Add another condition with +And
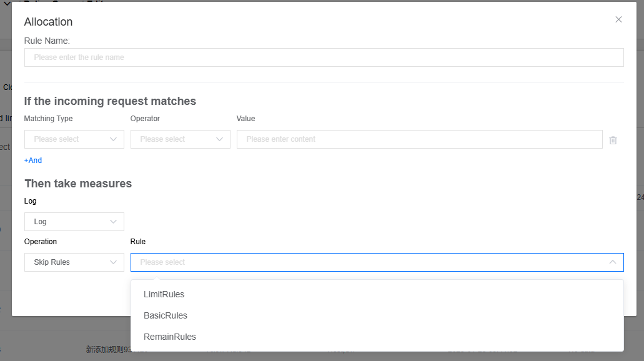Screen dimensions: 644x361 click(33, 160)
